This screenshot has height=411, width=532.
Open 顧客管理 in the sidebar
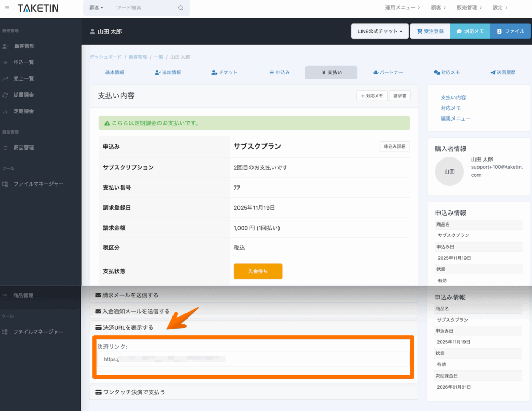24,46
